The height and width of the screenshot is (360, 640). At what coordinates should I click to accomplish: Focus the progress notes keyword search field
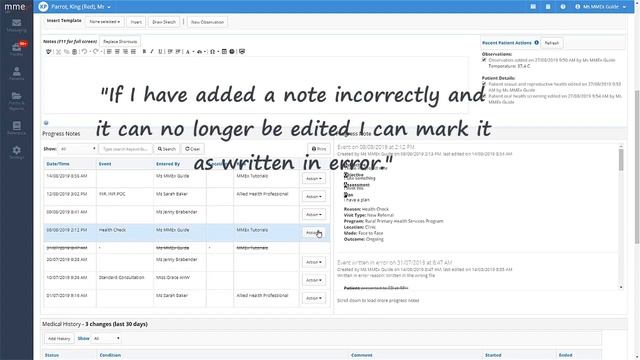(126, 149)
